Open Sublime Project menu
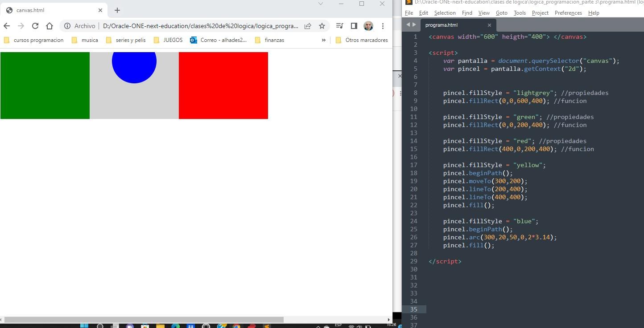644x328 pixels. [540, 13]
